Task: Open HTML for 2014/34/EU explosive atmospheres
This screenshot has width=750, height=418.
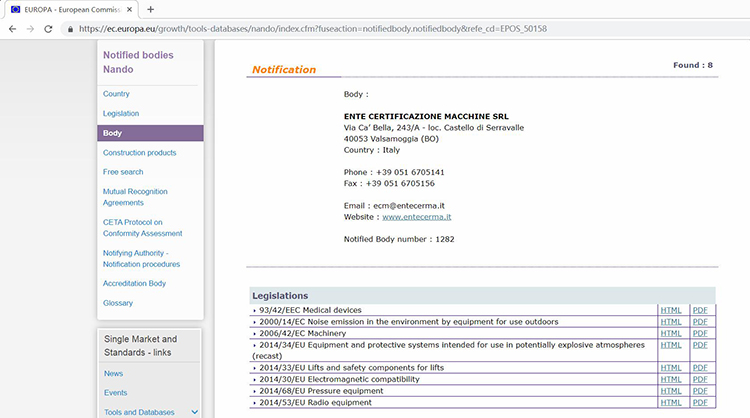Action: coord(671,345)
